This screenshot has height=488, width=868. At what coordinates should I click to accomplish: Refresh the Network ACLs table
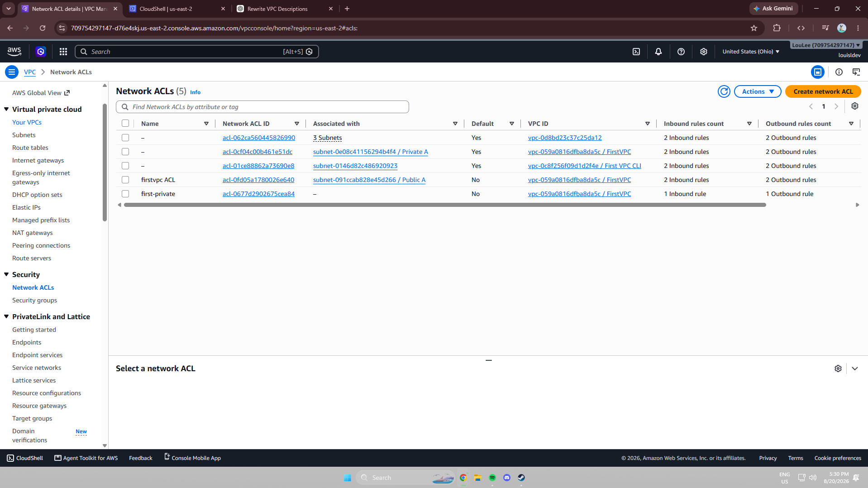click(x=724, y=91)
